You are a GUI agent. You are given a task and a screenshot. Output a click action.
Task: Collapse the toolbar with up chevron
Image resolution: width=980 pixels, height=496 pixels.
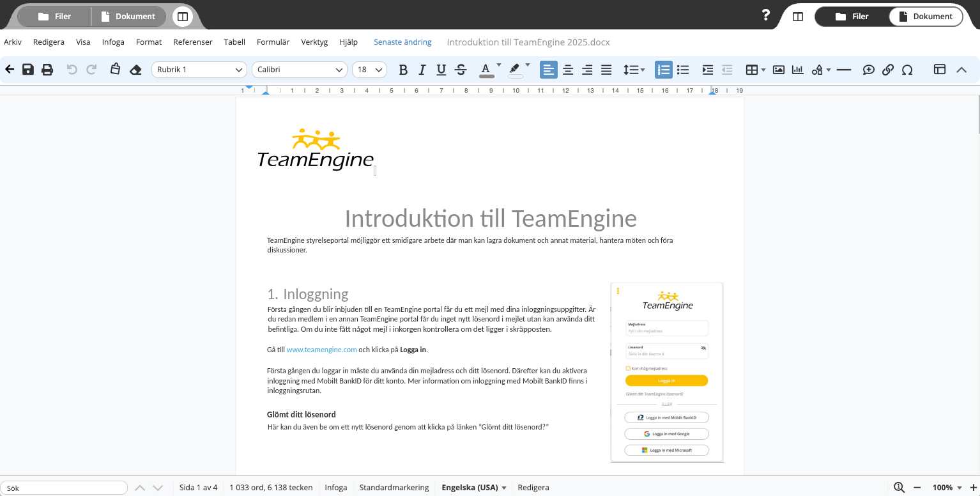pyautogui.click(x=961, y=70)
